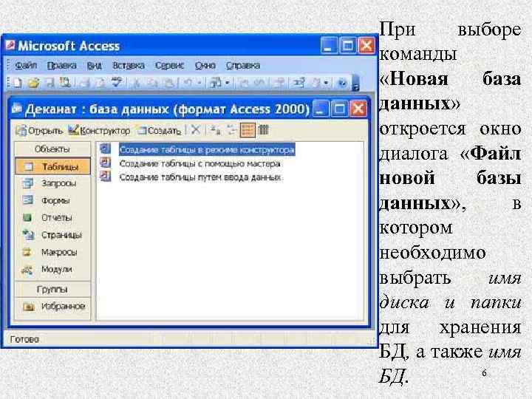
Task: Click the "Готово" status bar text
Action: pos(24,339)
